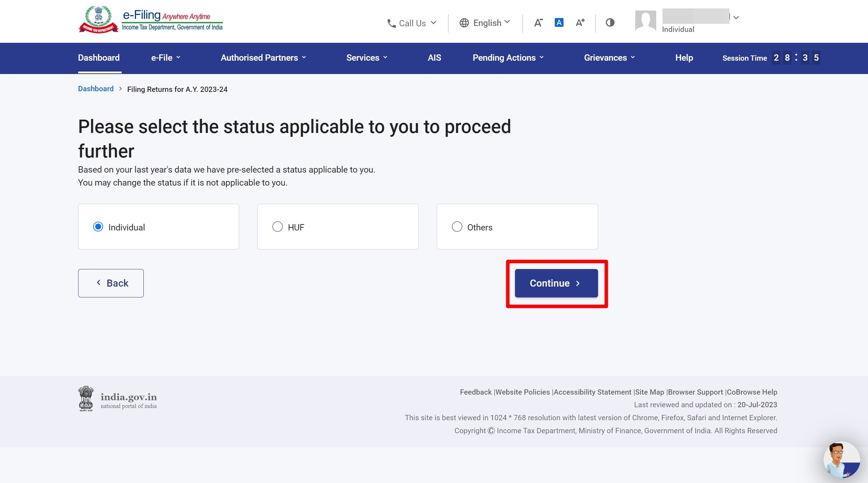Image resolution: width=868 pixels, height=483 pixels.
Task: Open the Pending Actions menu
Action: [508, 58]
